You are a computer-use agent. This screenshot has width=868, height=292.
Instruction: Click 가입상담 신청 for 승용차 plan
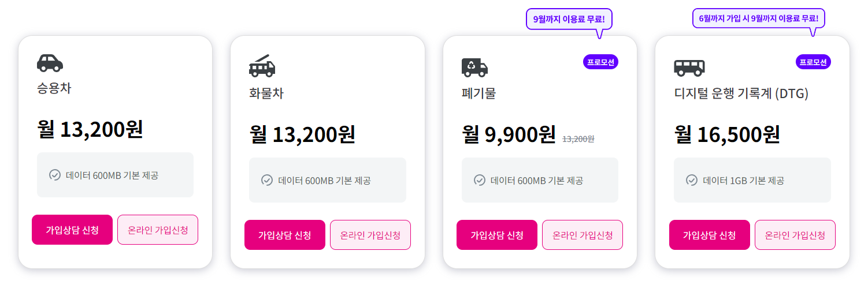click(x=72, y=230)
